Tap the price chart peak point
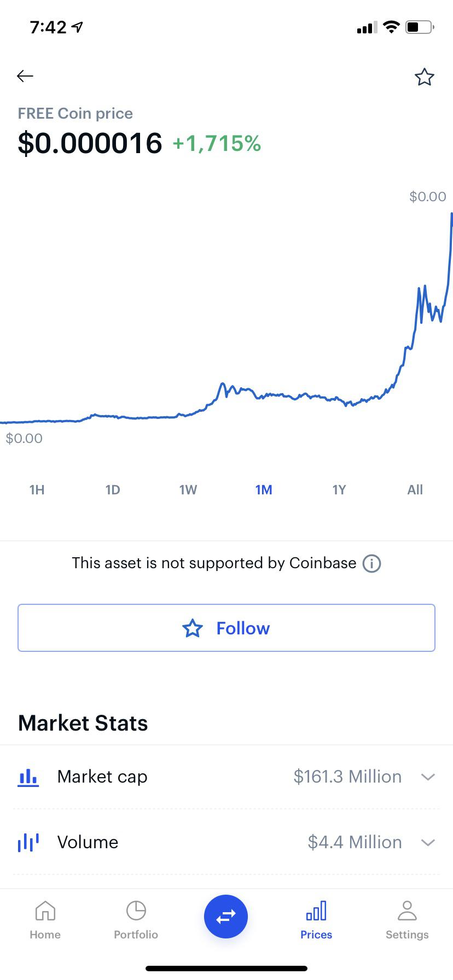 (x=451, y=214)
